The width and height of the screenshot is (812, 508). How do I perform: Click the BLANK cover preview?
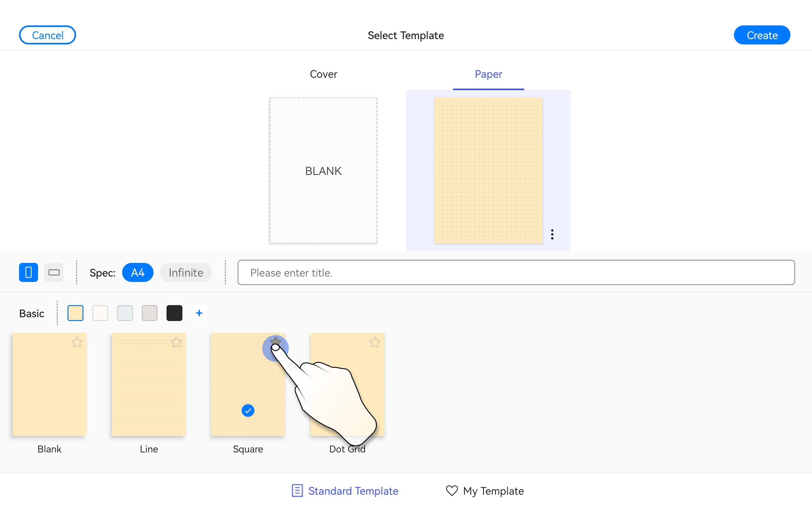[x=324, y=171]
